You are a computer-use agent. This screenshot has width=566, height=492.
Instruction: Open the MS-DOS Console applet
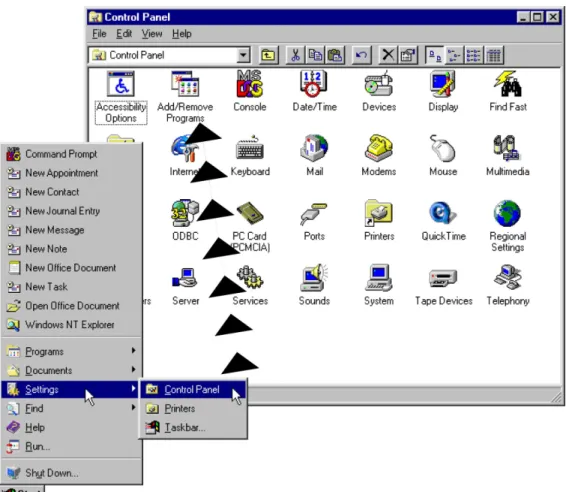[x=249, y=91]
